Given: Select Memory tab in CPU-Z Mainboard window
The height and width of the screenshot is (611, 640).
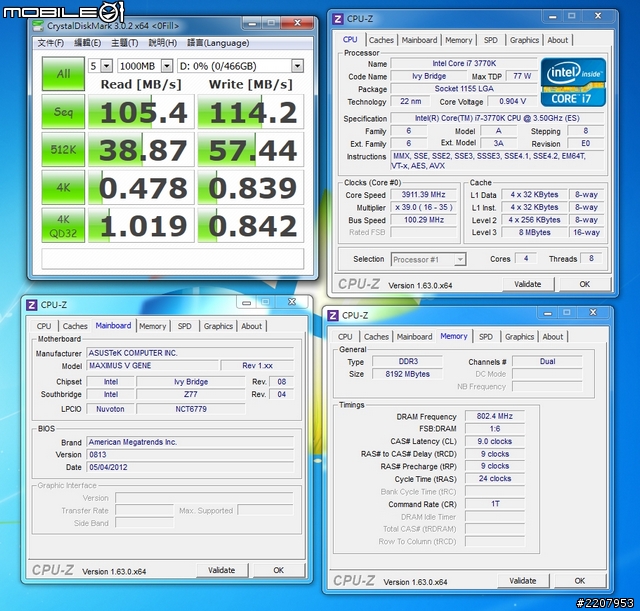Looking at the screenshot, I should click(x=152, y=326).
